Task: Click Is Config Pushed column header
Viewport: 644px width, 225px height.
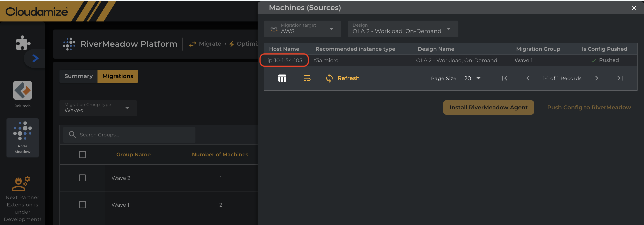Action: (604, 49)
